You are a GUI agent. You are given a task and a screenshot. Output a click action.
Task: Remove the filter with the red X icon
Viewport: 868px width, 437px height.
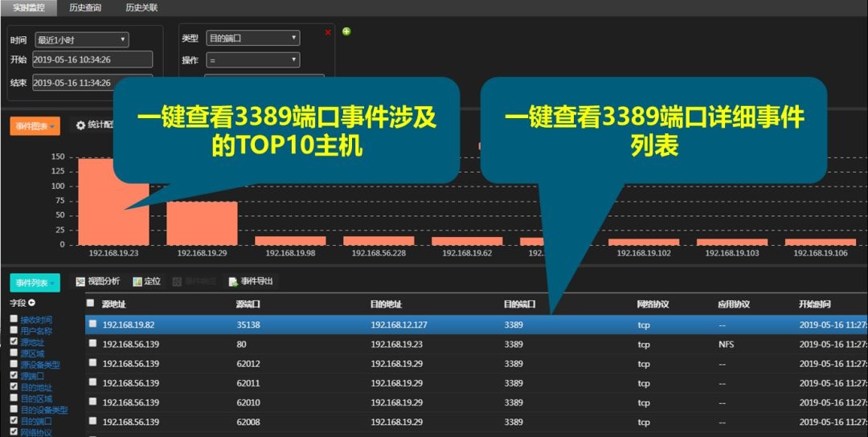point(328,32)
